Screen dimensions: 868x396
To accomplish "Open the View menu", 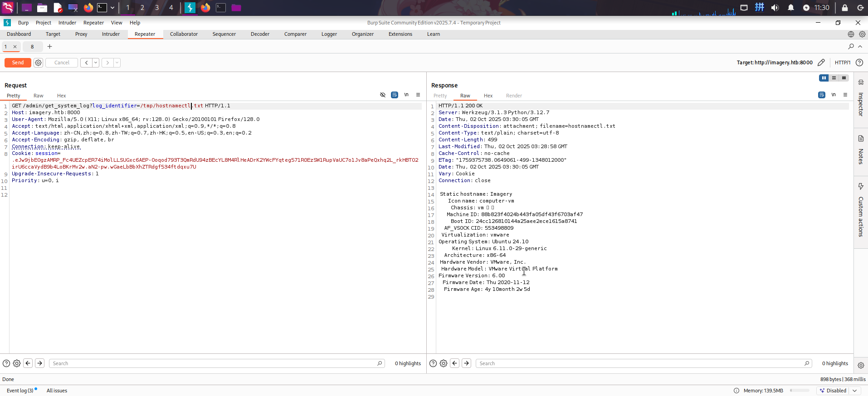I will (x=117, y=23).
